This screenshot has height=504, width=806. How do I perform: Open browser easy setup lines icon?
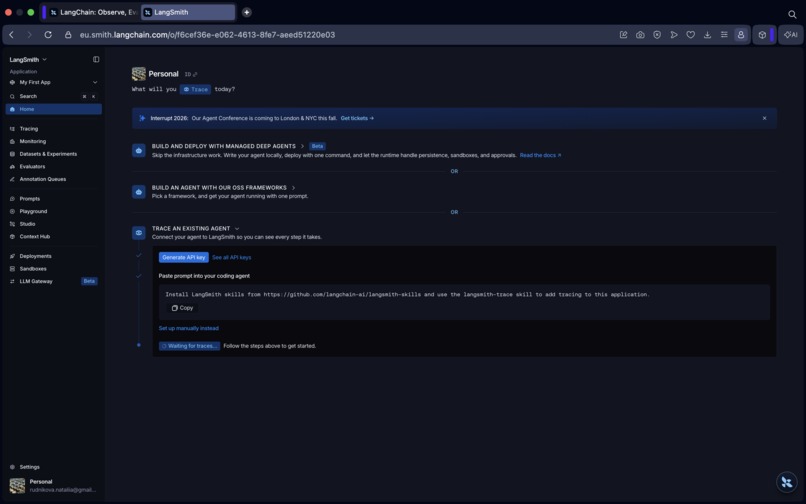(724, 35)
